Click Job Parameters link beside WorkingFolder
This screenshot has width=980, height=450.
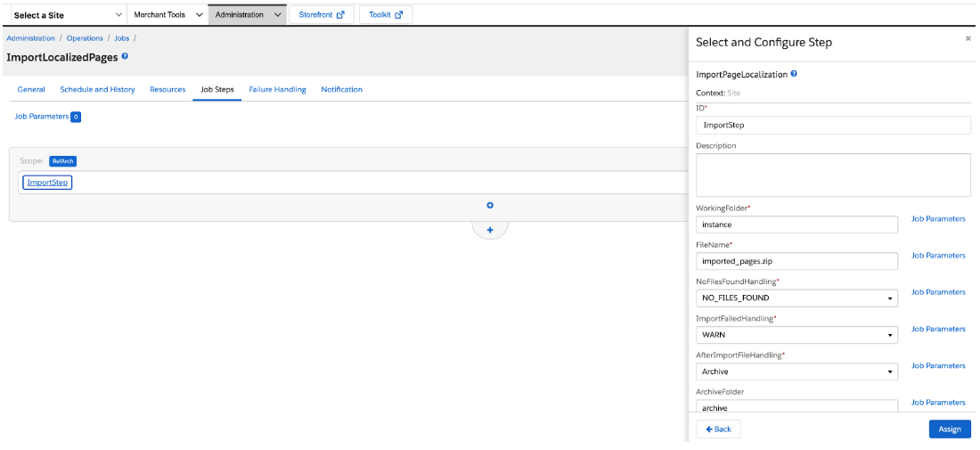[x=938, y=219]
